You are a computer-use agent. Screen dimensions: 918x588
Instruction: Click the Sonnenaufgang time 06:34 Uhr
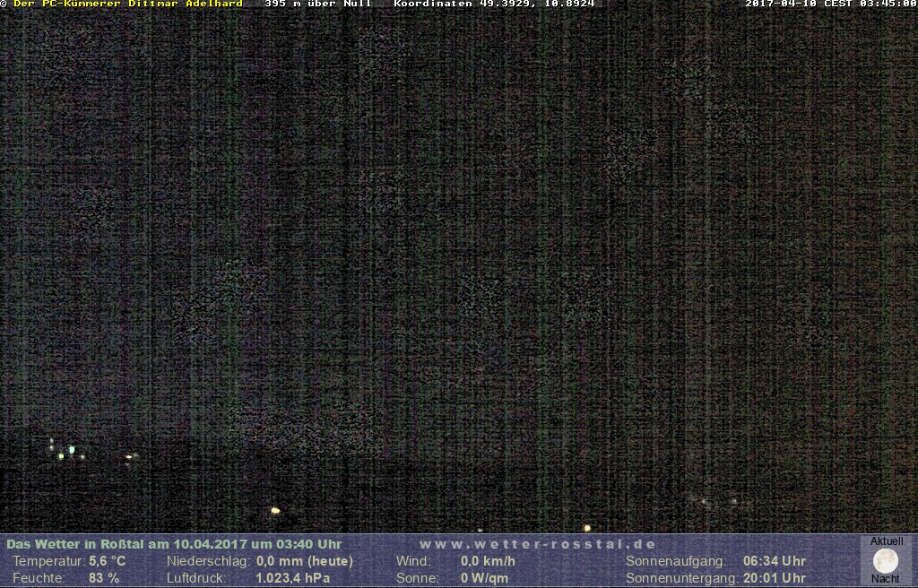[774, 561]
